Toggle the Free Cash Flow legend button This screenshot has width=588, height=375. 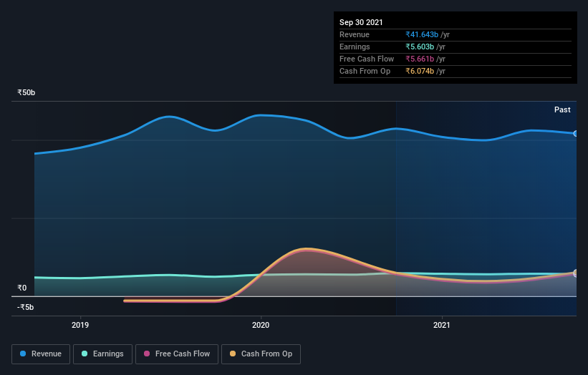[177, 354]
